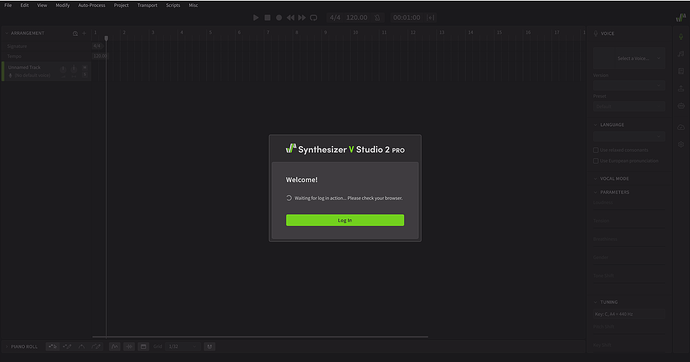690x362 pixels.
Task: Click the 120.00 tempo marker in arrangement
Action: pos(100,56)
